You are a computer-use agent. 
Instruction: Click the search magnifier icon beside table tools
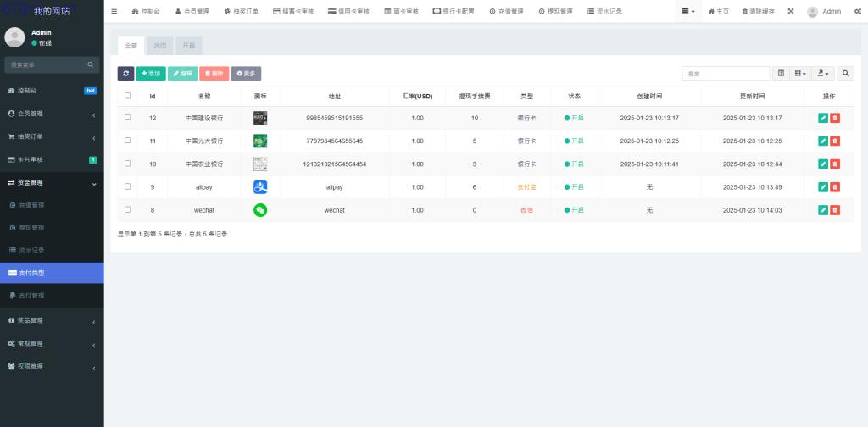tap(846, 74)
